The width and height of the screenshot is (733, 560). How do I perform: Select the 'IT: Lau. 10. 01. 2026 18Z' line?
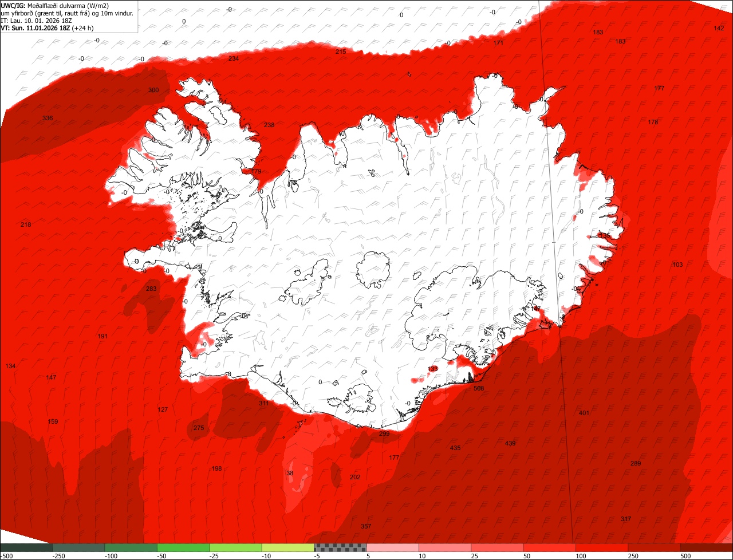point(37,20)
